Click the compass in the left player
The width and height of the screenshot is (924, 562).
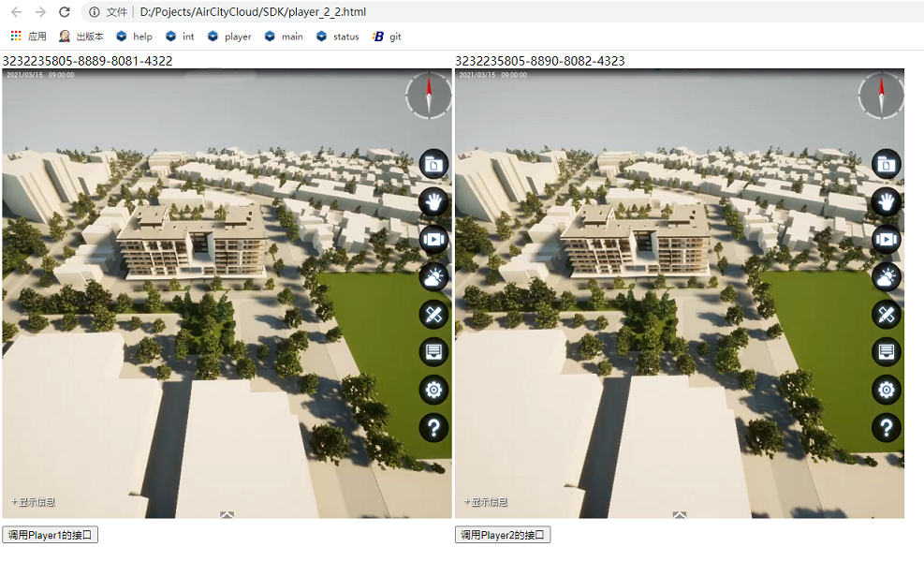[x=429, y=96]
